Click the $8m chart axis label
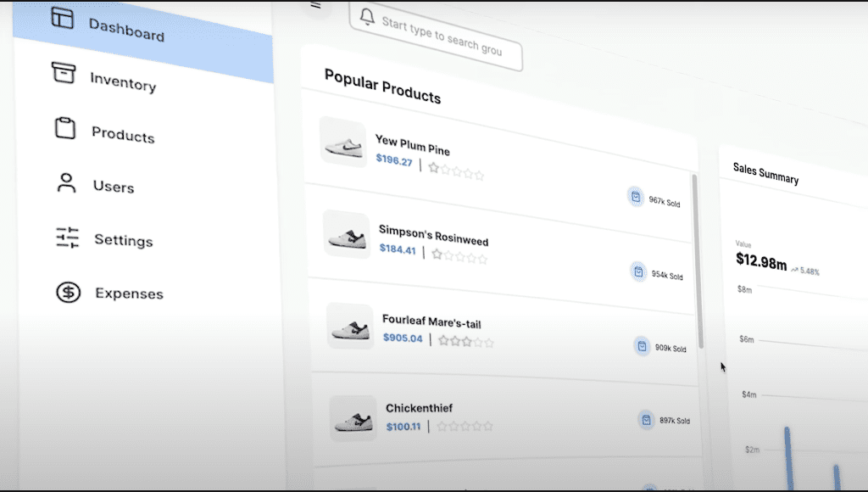868x492 pixels. tap(744, 289)
